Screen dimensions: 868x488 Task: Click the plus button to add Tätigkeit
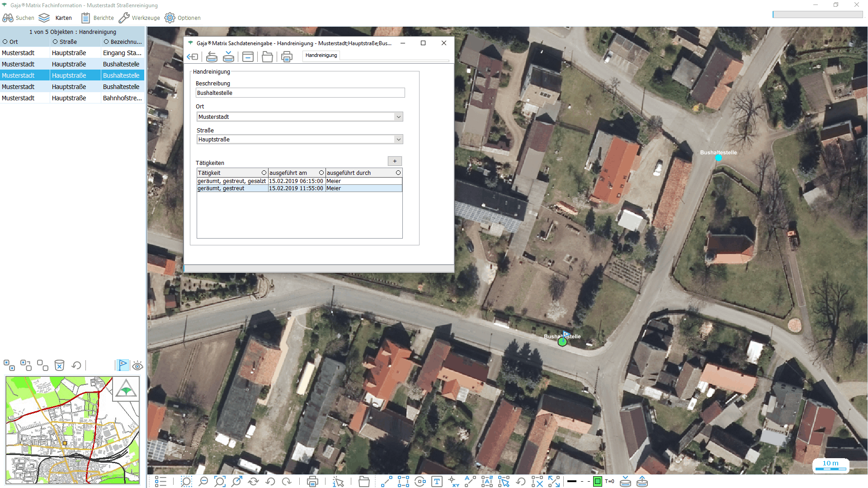pos(394,161)
